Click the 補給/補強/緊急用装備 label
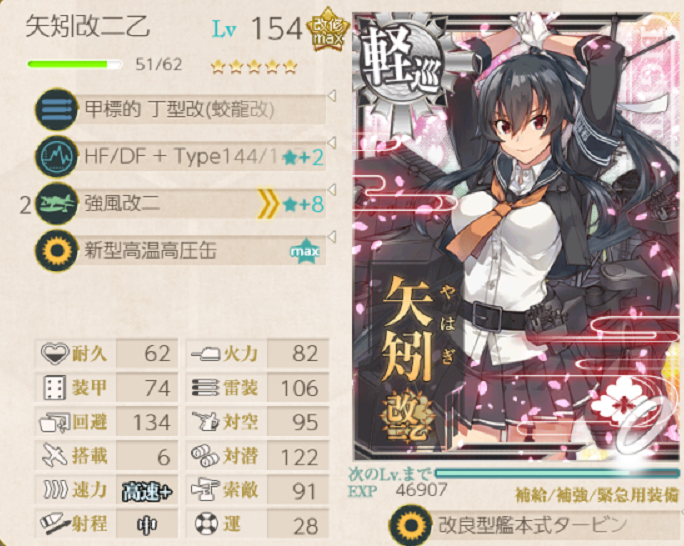The image size is (684, 546). [597, 495]
